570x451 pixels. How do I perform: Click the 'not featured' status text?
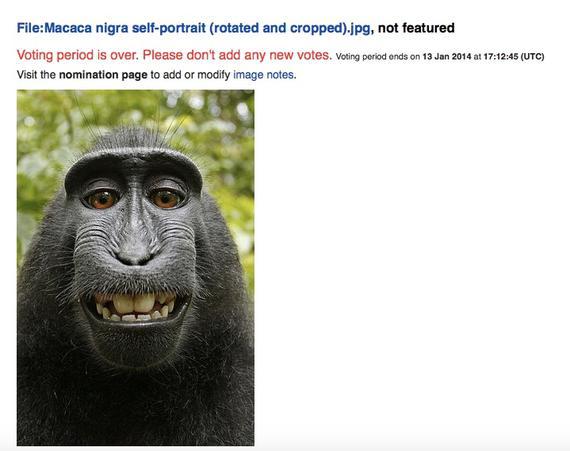416,28
